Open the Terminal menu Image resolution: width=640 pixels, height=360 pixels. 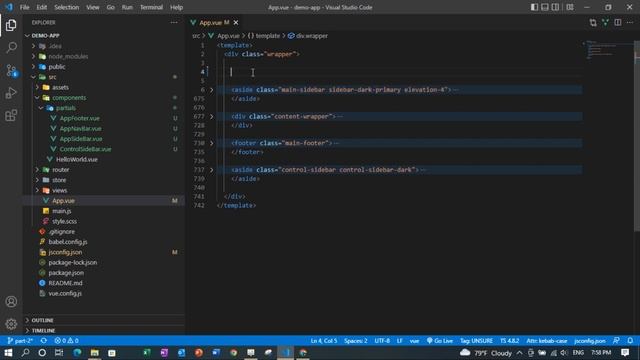tap(151, 7)
